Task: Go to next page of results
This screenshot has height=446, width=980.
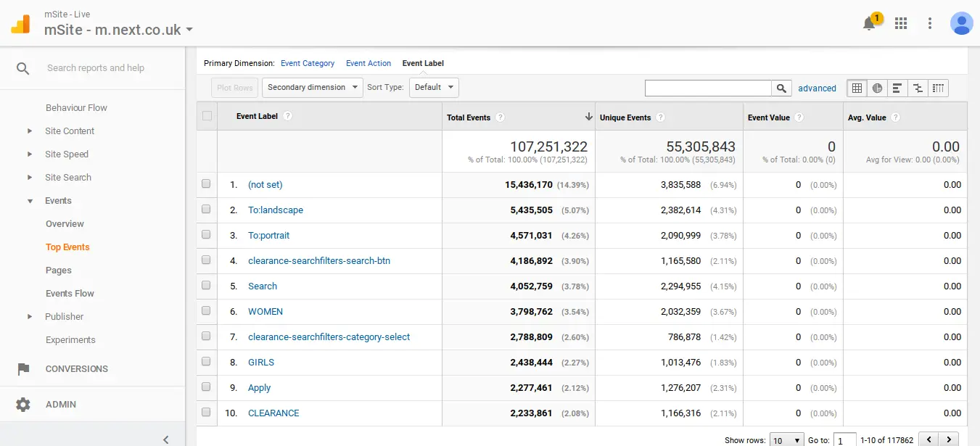Action: (948, 440)
